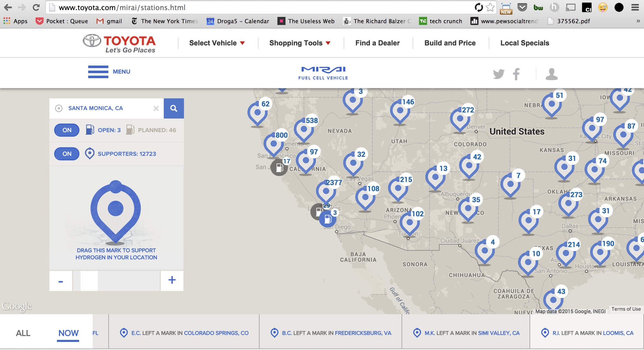This screenshot has width=644, height=350.
Task: Show more bookmarks with the chevron
Action: coord(638,21)
